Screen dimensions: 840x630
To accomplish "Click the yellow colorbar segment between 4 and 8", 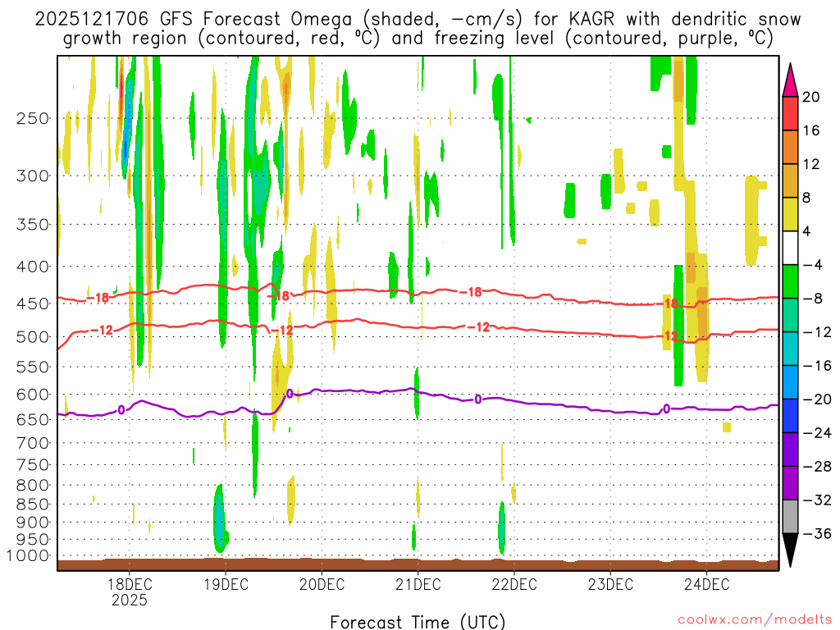I will click(790, 214).
